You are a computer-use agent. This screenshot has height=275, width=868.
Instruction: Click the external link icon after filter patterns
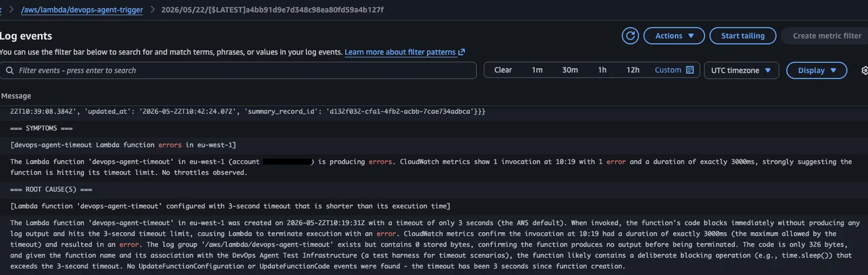click(461, 52)
